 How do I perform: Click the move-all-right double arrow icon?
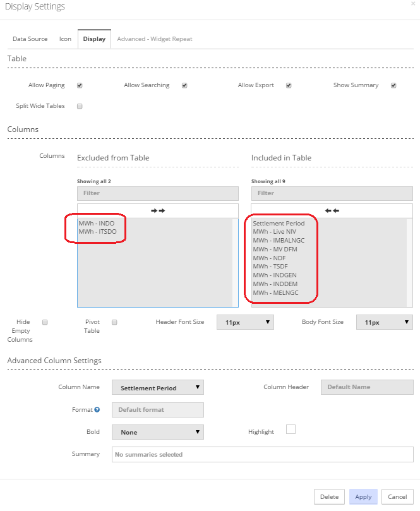coord(158,211)
